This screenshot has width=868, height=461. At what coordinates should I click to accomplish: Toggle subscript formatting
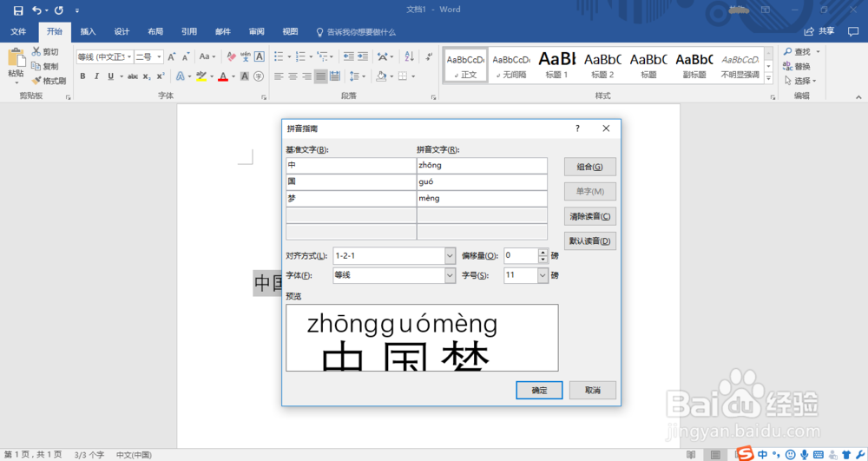click(146, 76)
